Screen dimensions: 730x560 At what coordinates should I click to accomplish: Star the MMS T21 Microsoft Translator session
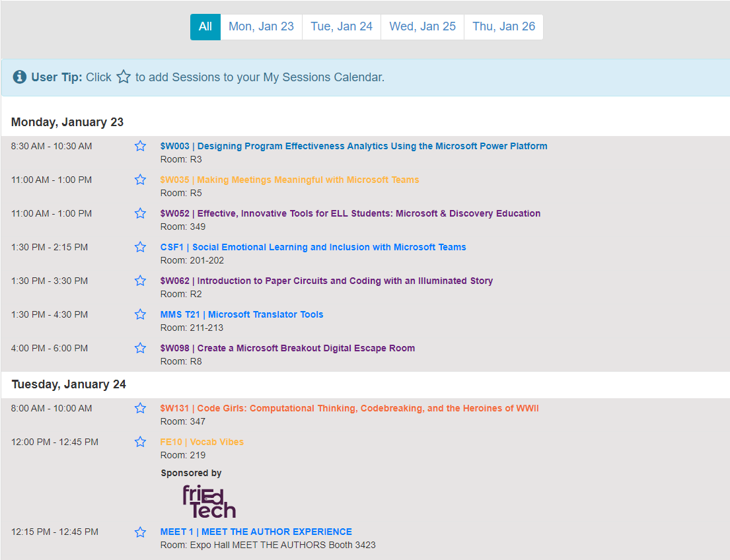[x=140, y=314]
